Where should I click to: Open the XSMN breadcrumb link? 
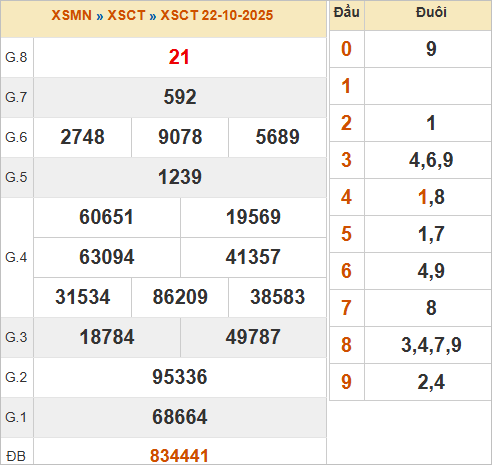coord(71,15)
